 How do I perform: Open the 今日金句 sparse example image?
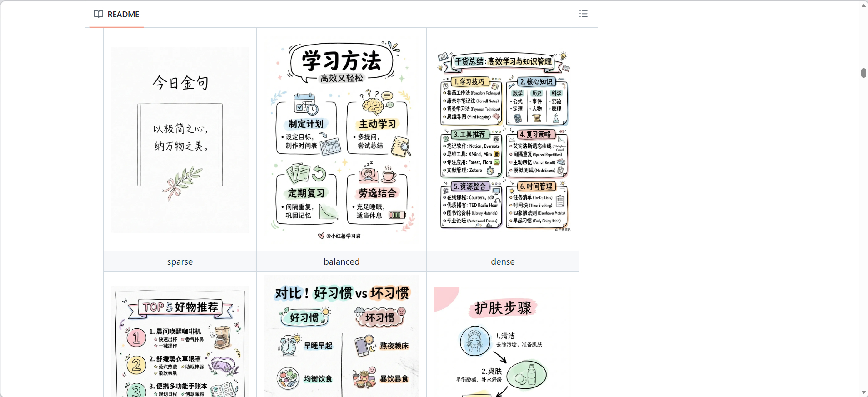[180, 140]
